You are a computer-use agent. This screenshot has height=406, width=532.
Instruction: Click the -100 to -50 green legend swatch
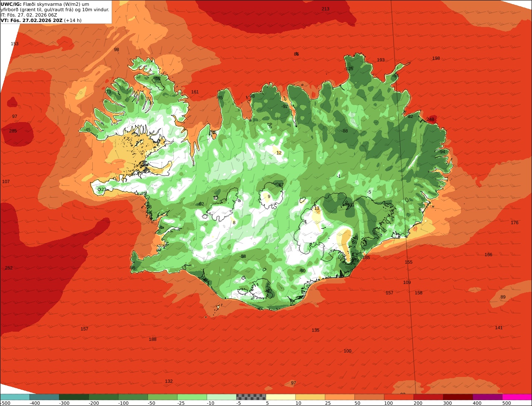133,397
